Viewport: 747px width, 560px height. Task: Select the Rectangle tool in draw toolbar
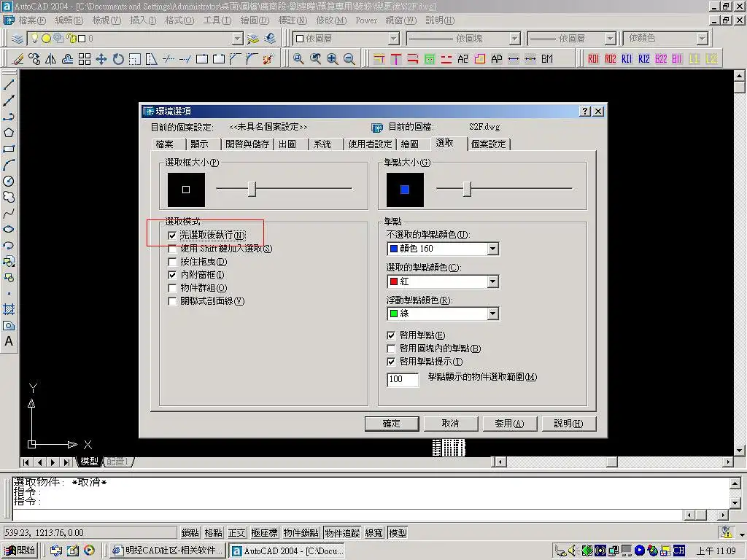tap(9, 149)
